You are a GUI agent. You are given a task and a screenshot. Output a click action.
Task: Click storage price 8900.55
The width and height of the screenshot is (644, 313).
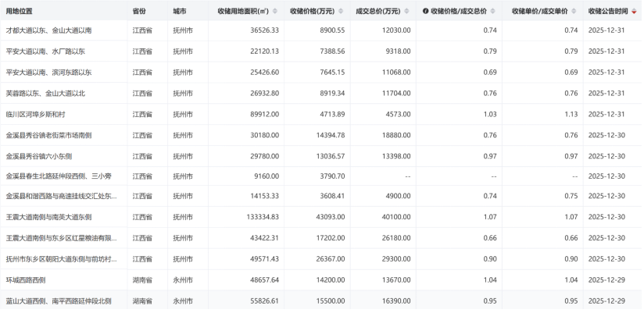[332, 30]
